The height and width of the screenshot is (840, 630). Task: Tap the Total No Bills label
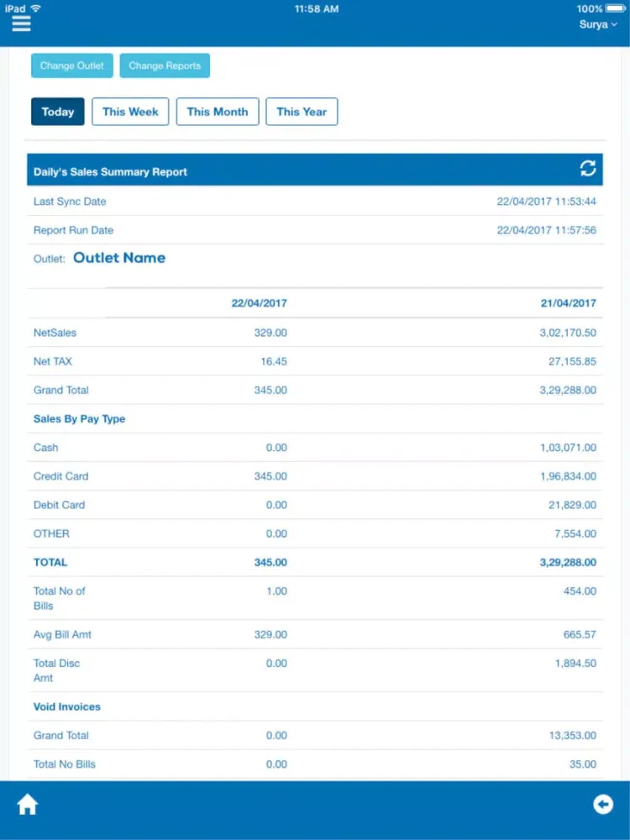pyautogui.click(x=65, y=764)
